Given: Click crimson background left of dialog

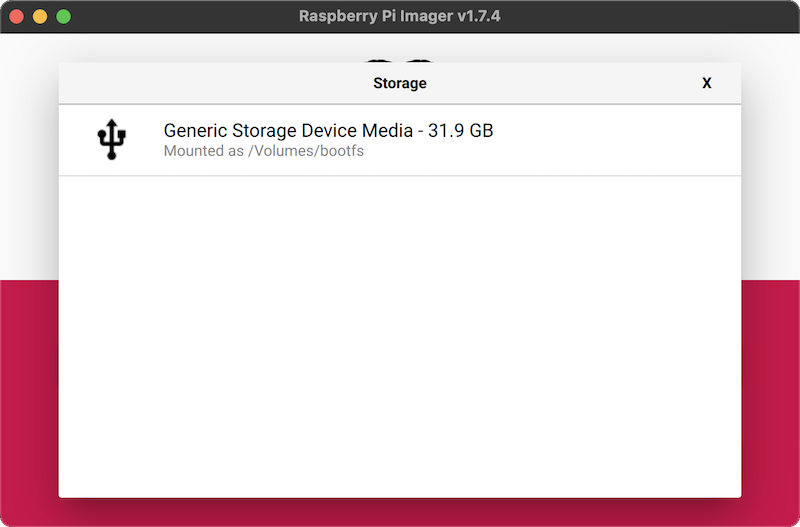Looking at the screenshot, I should pyautogui.click(x=28, y=400).
